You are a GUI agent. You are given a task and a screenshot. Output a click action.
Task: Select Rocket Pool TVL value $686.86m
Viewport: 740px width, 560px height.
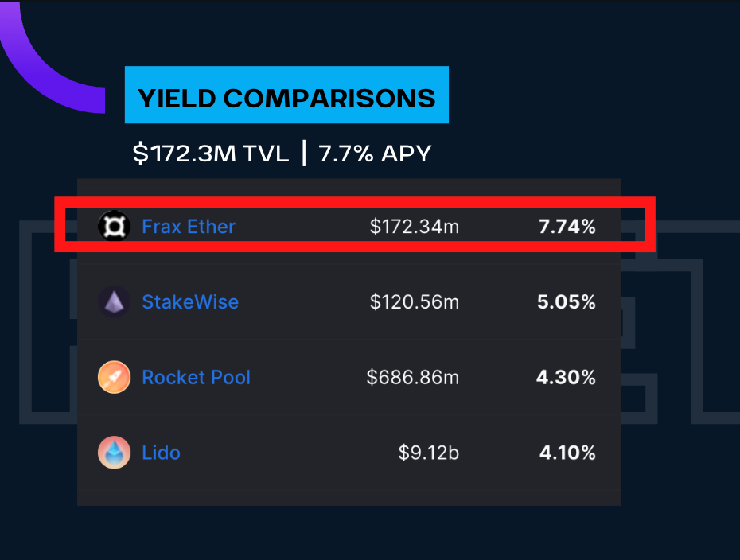(412, 377)
